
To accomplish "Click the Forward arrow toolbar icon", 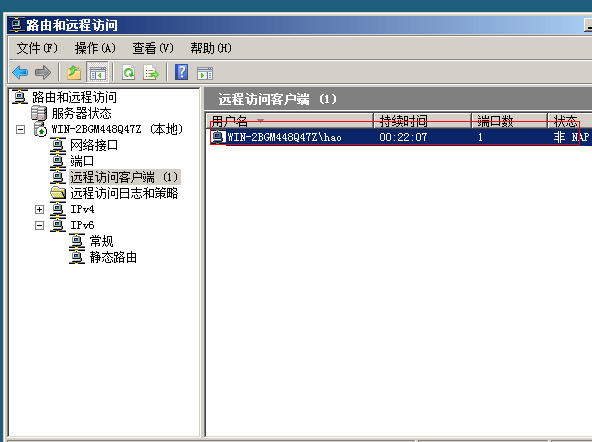I will click(x=43, y=72).
